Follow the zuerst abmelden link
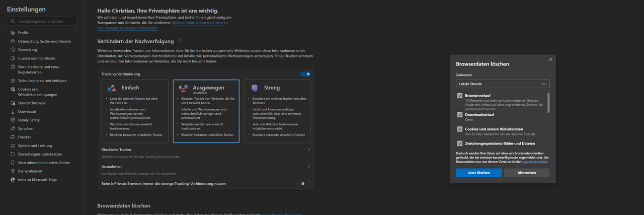This screenshot has width=644, height=215. click(x=535, y=162)
